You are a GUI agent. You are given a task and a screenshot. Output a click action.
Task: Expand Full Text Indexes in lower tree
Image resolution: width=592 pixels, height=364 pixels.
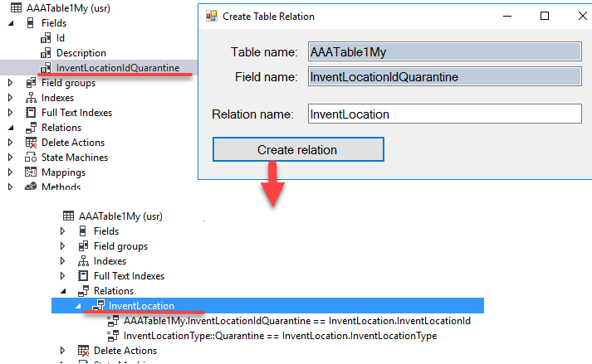tap(62, 276)
